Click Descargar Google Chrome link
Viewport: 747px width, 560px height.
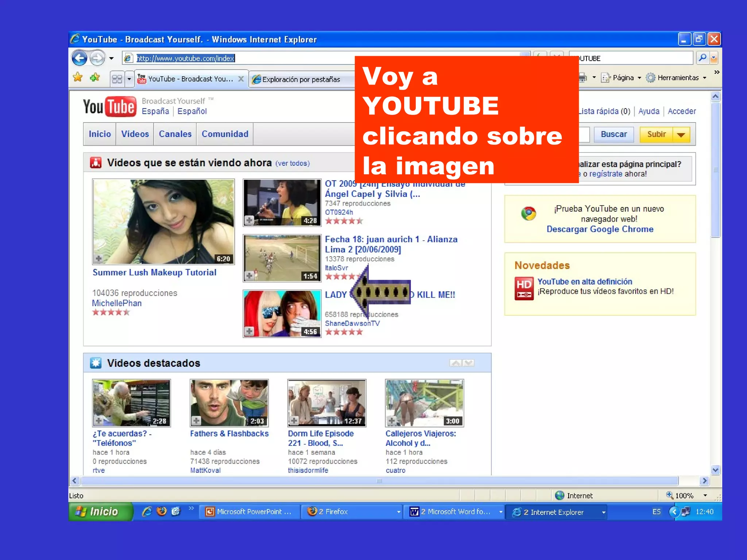pyautogui.click(x=600, y=229)
